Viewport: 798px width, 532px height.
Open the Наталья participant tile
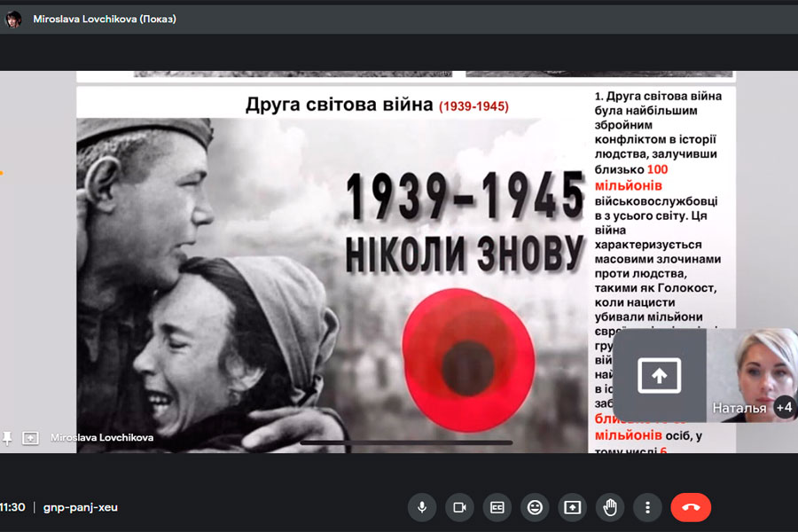751,376
